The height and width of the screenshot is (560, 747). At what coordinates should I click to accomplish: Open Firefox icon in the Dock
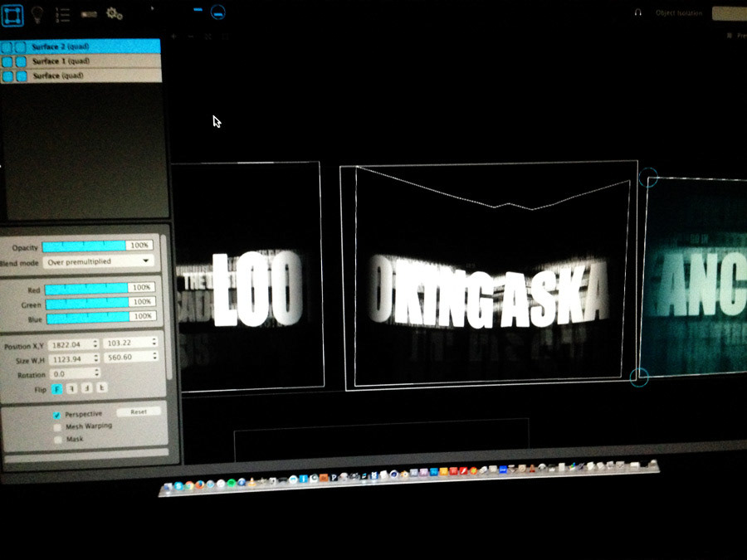coord(199,485)
